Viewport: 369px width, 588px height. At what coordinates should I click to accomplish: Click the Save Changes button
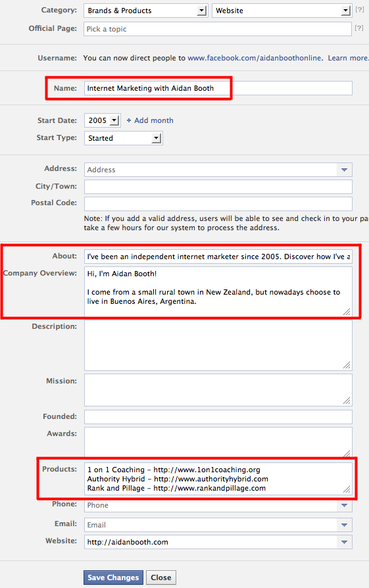[113, 577]
